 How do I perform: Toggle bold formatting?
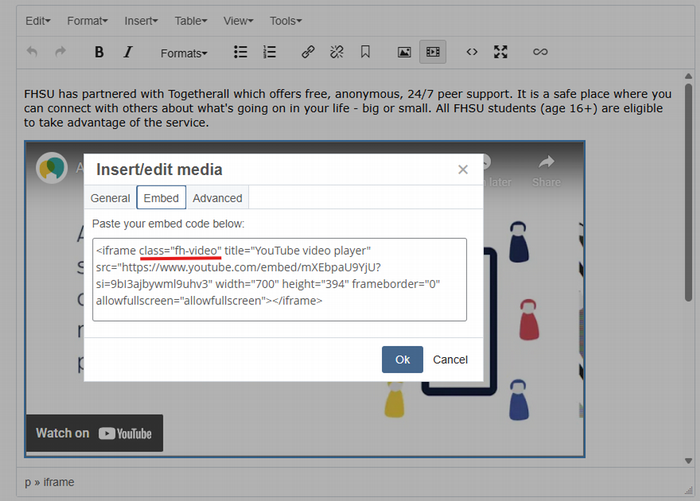pyautogui.click(x=99, y=52)
